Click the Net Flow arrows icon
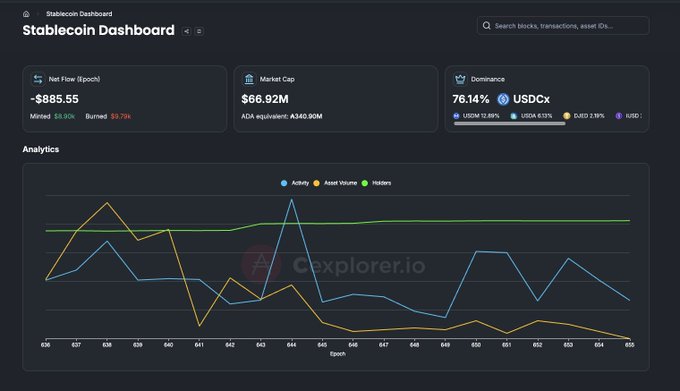This screenshot has height=391, width=680. [x=38, y=79]
